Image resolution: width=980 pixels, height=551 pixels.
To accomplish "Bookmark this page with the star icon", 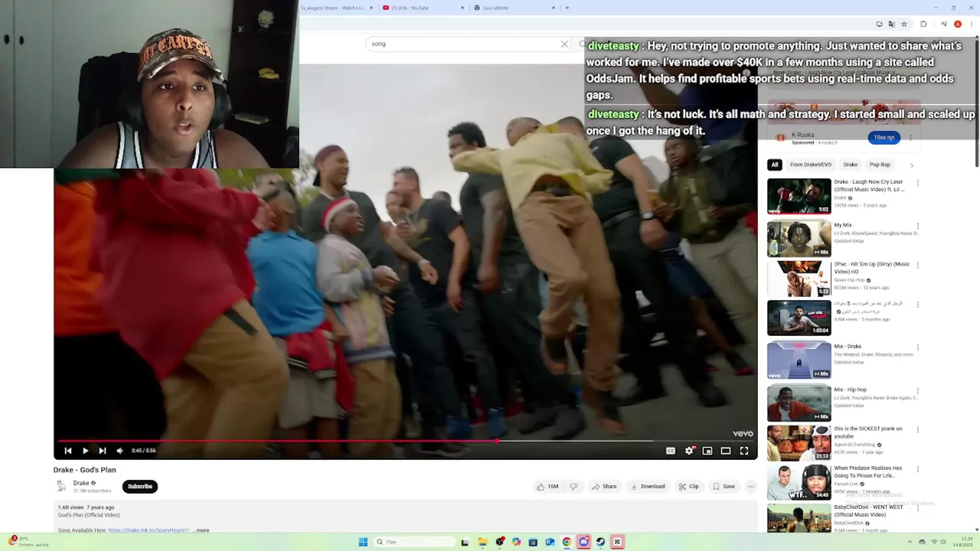I will point(904,24).
